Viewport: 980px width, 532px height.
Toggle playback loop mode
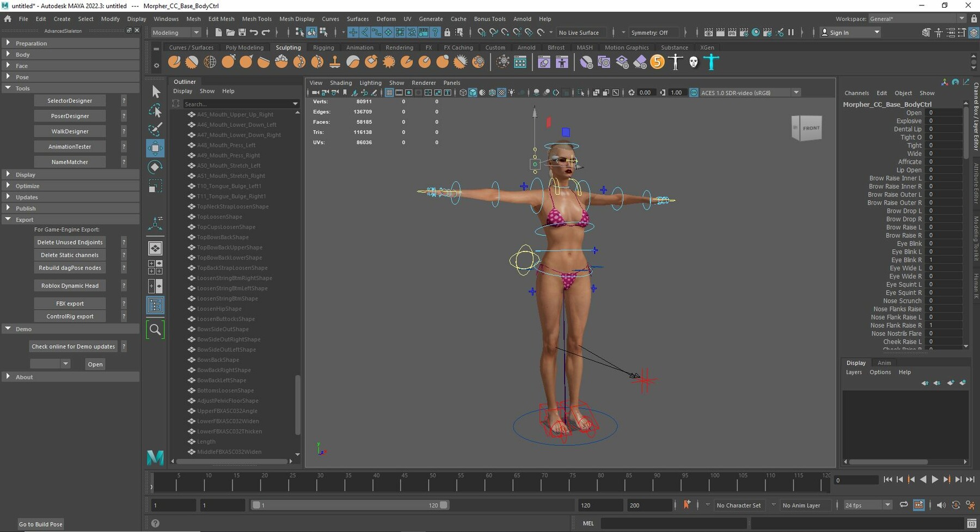pyautogui.click(x=904, y=505)
